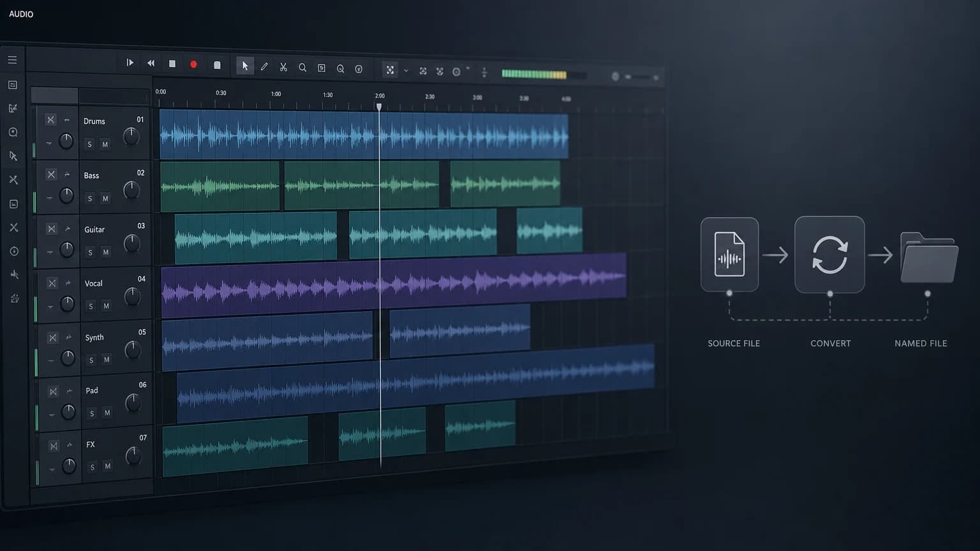
Task: Select the cursor arrow icon in the sidebar
Action: 13,156
